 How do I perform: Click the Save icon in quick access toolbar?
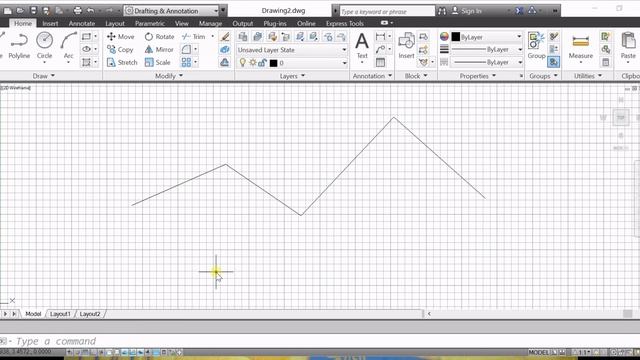(x=33, y=11)
